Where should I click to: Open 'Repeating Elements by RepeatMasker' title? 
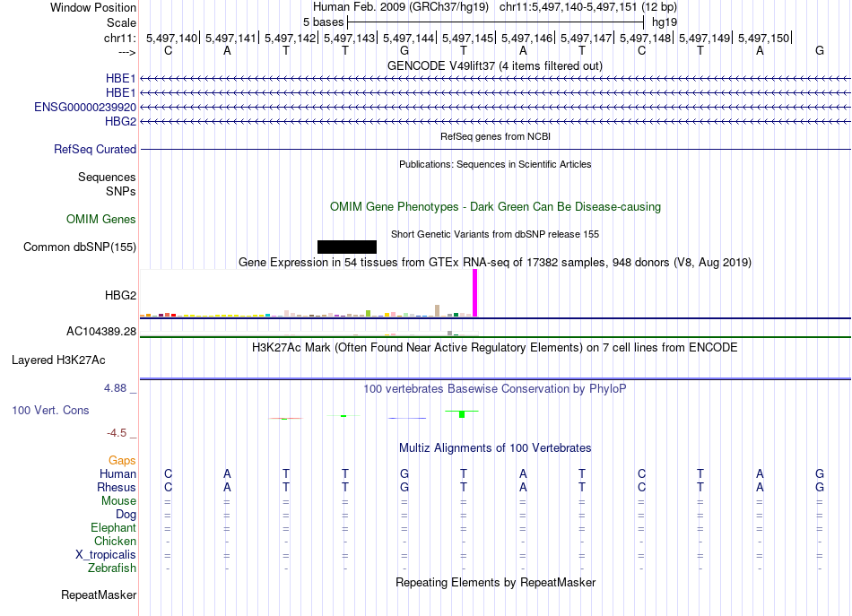point(496,582)
